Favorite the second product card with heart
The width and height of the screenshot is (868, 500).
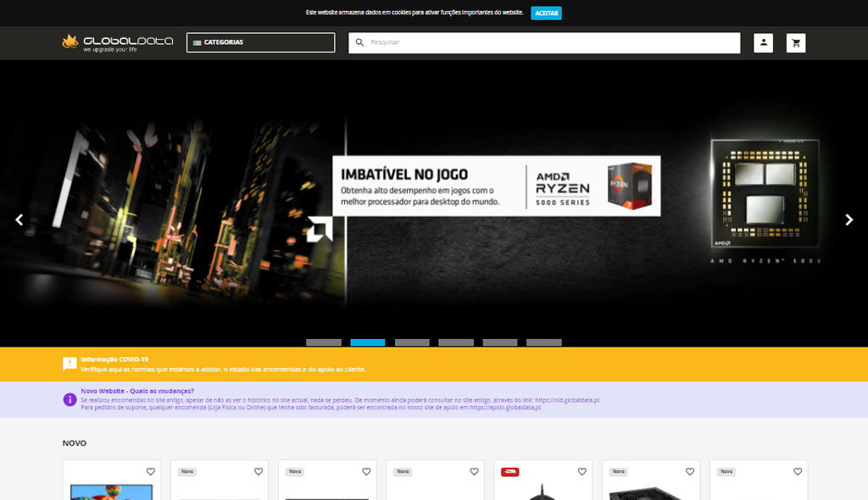[259, 472]
